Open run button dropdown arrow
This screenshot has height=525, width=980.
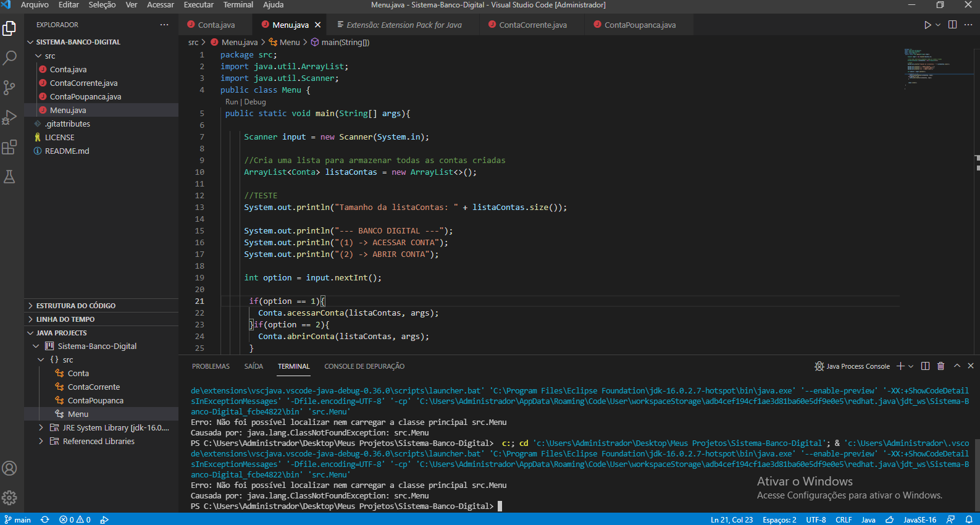[x=938, y=25]
